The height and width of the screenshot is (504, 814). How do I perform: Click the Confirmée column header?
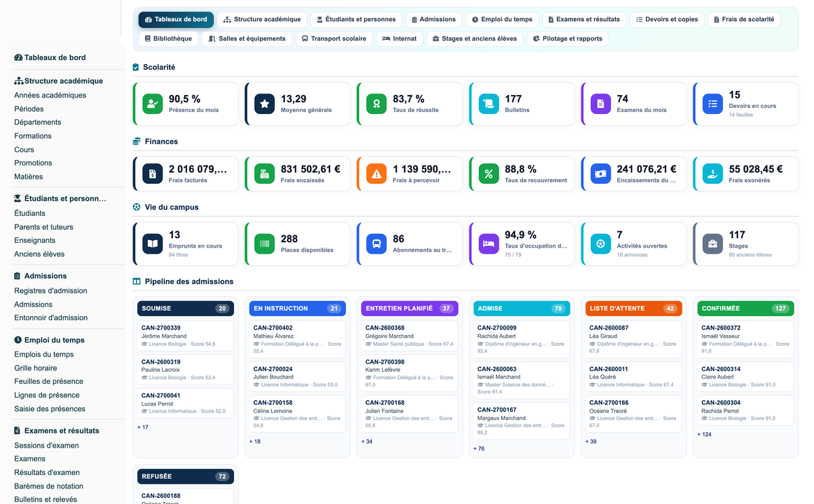(x=745, y=309)
